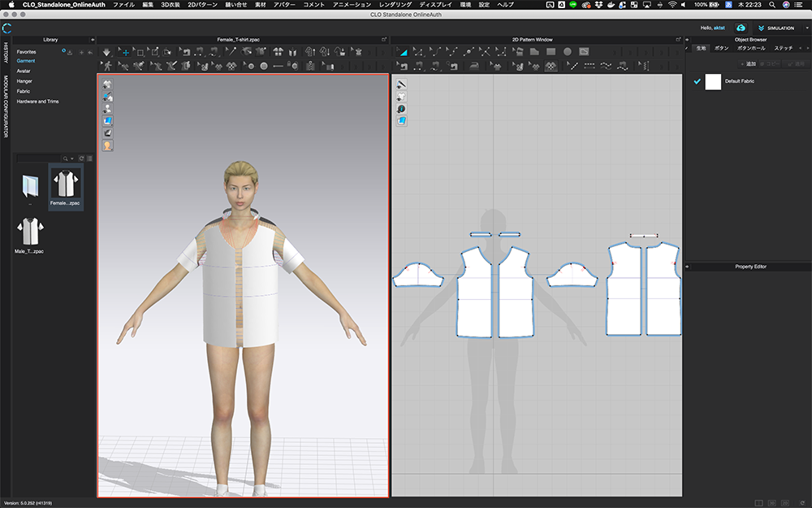Open the SIMULATION dropdown menu
This screenshot has width=812, height=508.
coord(806,28)
